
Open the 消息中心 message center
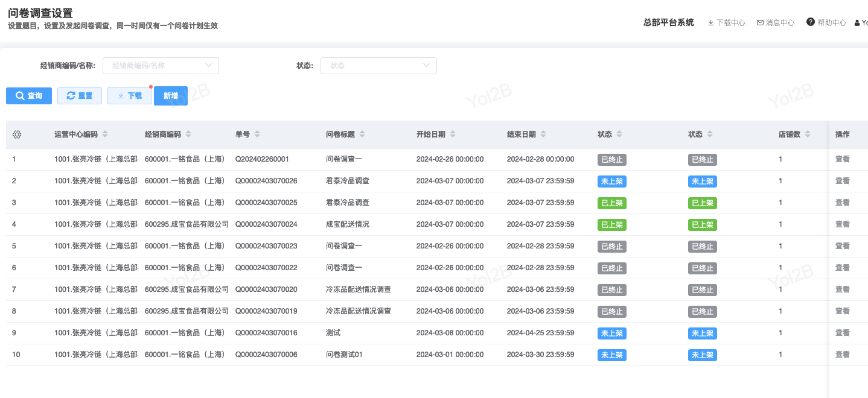click(x=776, y=23)
